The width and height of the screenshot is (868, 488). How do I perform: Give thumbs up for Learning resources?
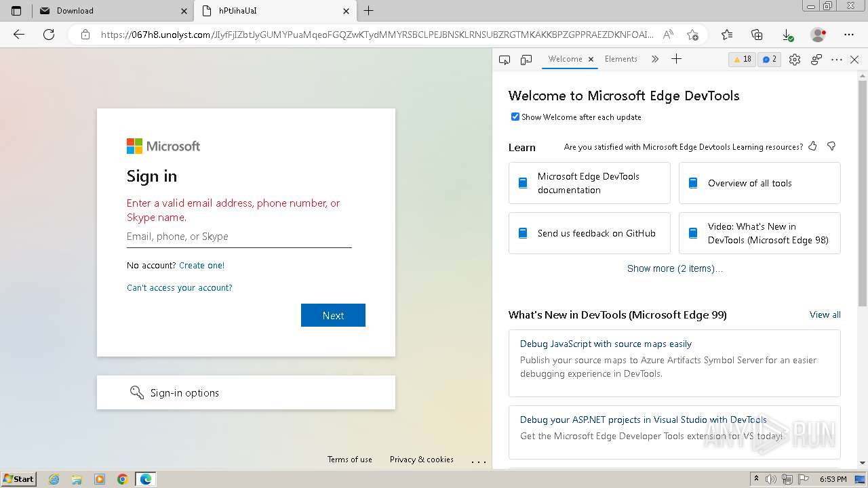pos(812,146)
